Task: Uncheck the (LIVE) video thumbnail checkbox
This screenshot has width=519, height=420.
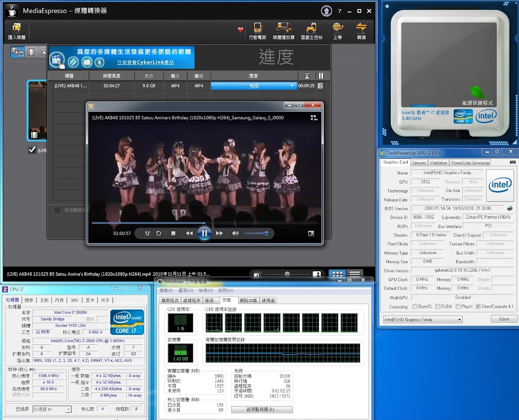Action: point(32,150)
